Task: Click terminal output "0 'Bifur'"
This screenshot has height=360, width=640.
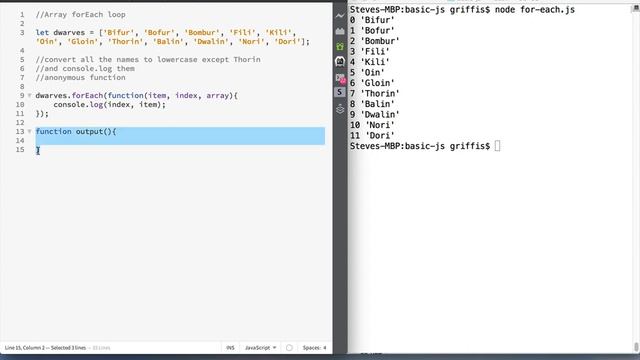Action: pyautogui.click(x=372, y=20)
